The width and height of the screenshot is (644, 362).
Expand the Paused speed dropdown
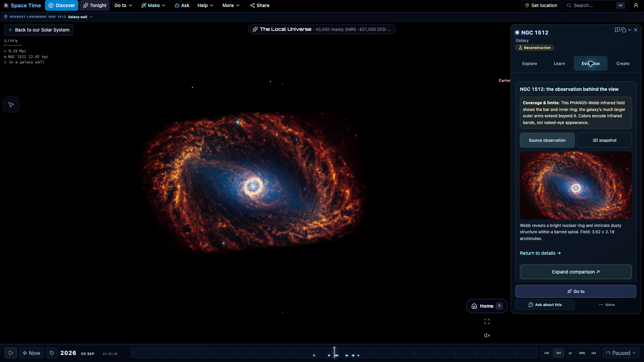click(x=621, y=353)
